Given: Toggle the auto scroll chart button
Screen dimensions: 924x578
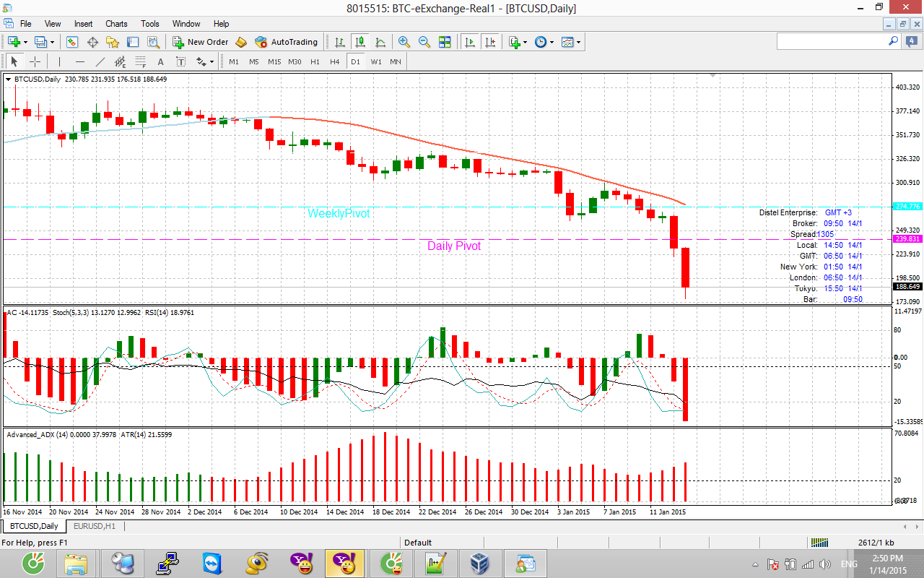Looking at the screenshot, I should 470,42.
